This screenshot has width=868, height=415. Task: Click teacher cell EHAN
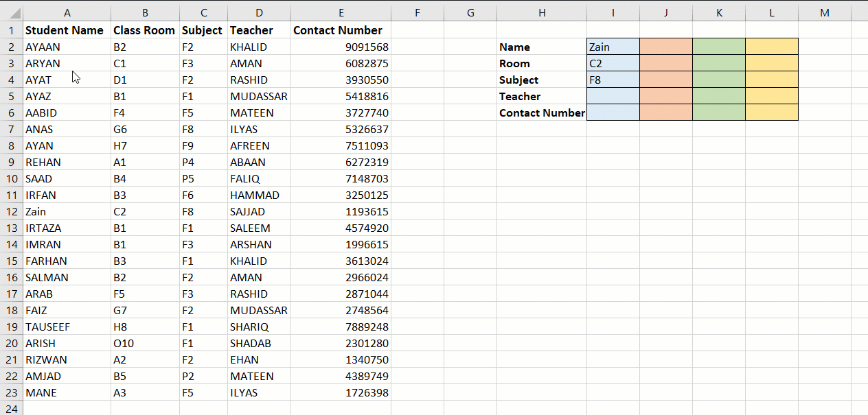click(259, 359)
